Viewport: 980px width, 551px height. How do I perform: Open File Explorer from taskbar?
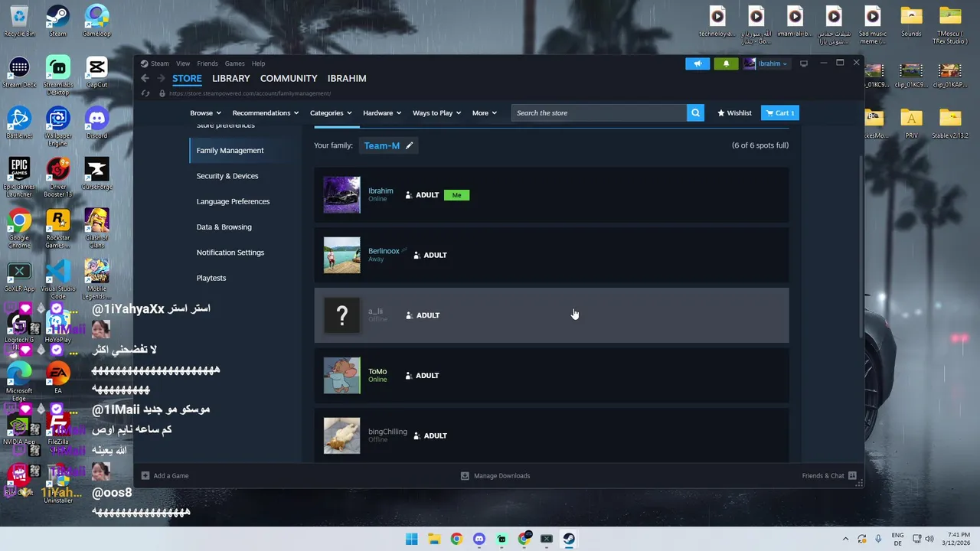coord(434,539)
